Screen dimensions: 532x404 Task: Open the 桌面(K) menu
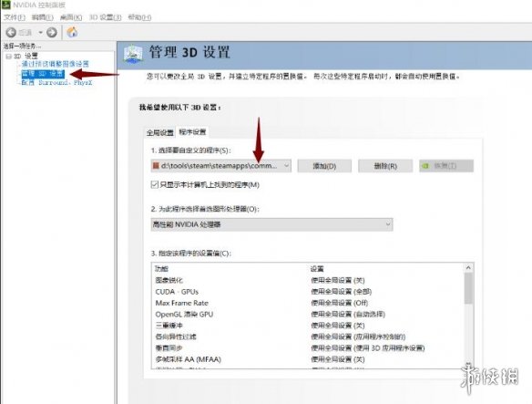coord(71,17)
